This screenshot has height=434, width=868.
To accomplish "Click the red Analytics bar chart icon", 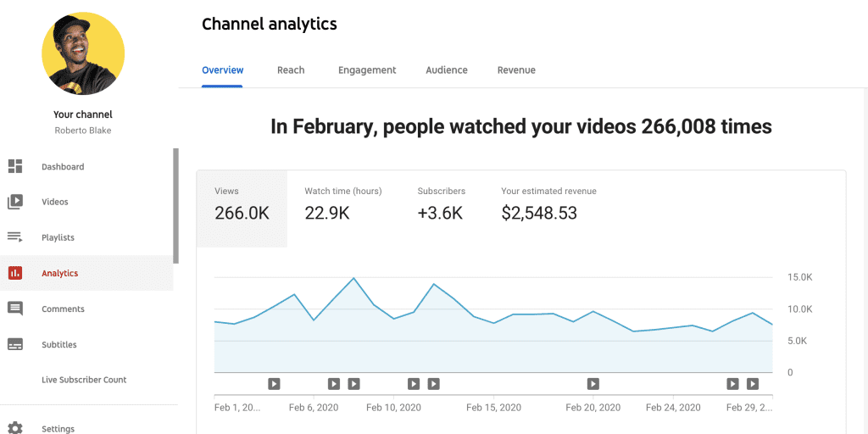I will 15,274.
